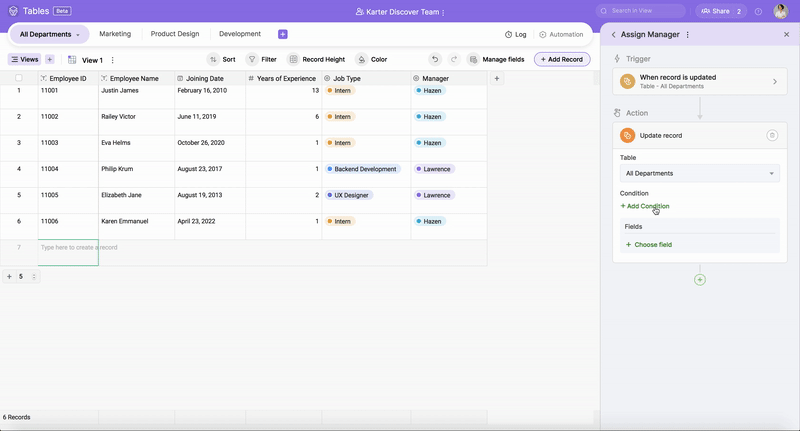Change the Record Height
The image size is (800, 431).
pyautogui.click(x=316, y=60)
